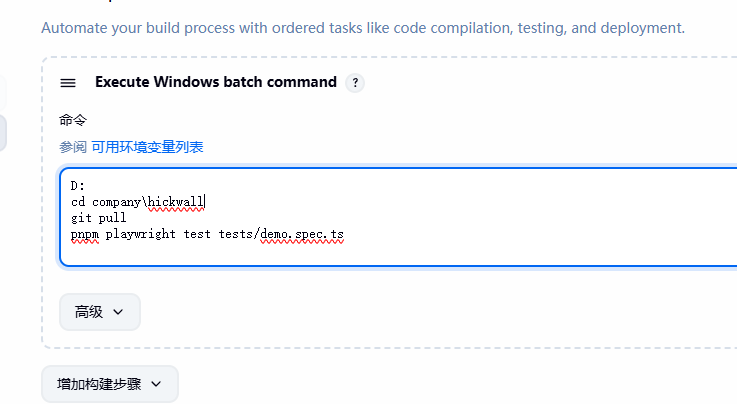Click the 'demo.spec.ts' file name text
This screenshot has width=737, height=404.
coord(301,234)
